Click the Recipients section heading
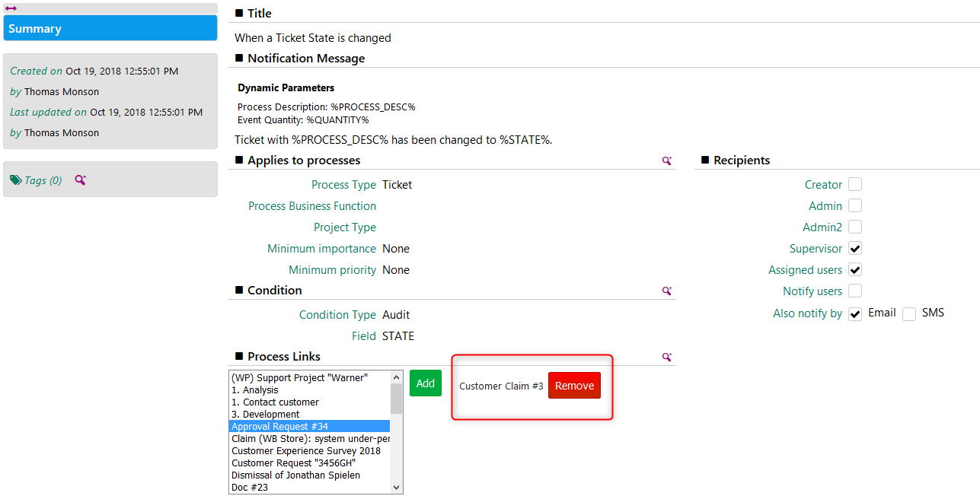 (x=742, y=161)
